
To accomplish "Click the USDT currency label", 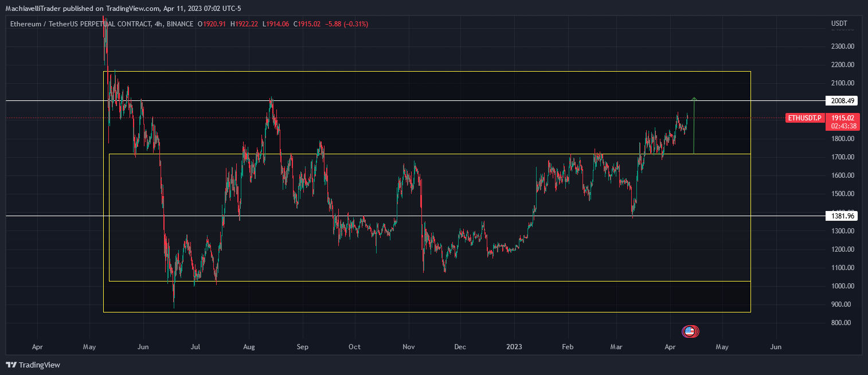I will [x=839, y=24].
